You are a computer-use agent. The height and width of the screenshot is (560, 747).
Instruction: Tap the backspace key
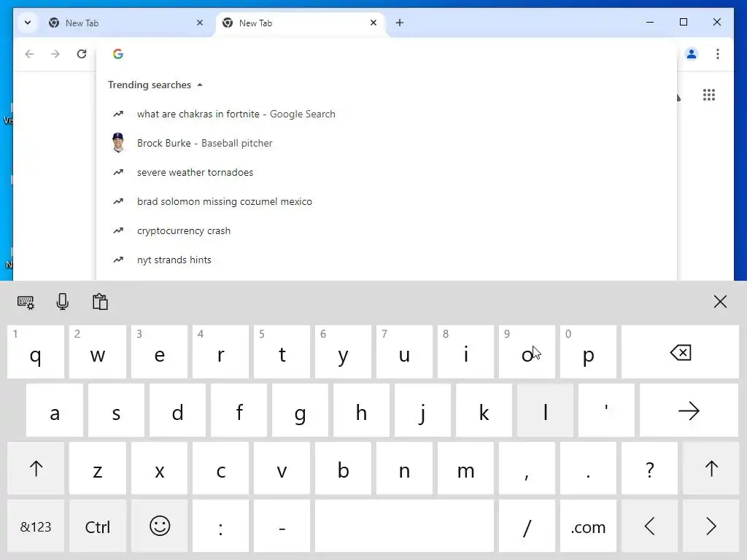pyautogui.click(x=680, y=352)
